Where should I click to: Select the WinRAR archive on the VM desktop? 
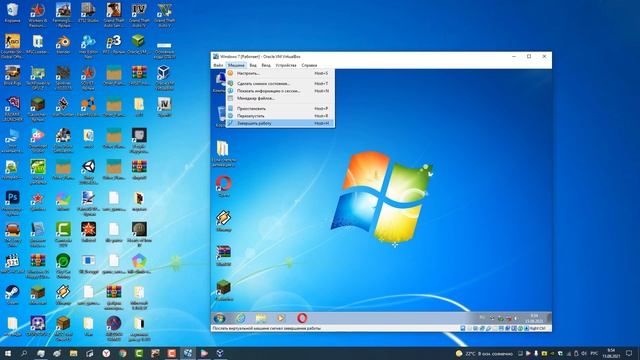(x=224, y=256)
